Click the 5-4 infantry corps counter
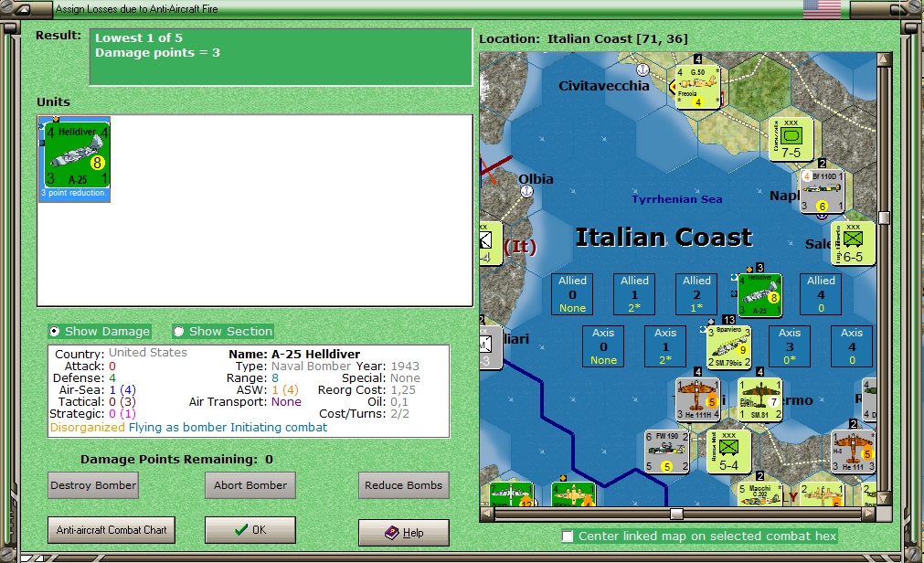The image size is (924, 563). pos(729,451)
